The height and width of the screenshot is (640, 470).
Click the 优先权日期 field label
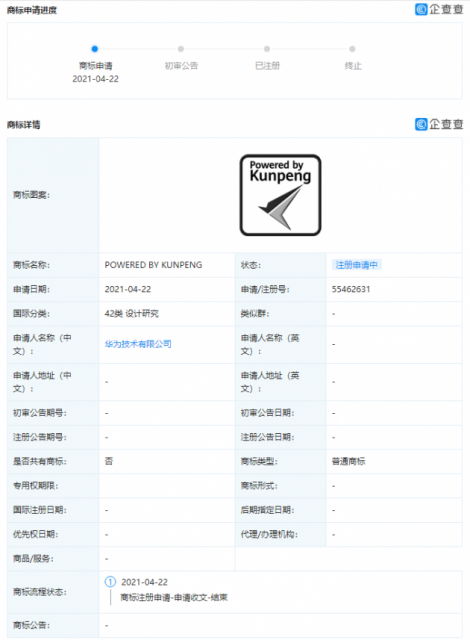35,534
